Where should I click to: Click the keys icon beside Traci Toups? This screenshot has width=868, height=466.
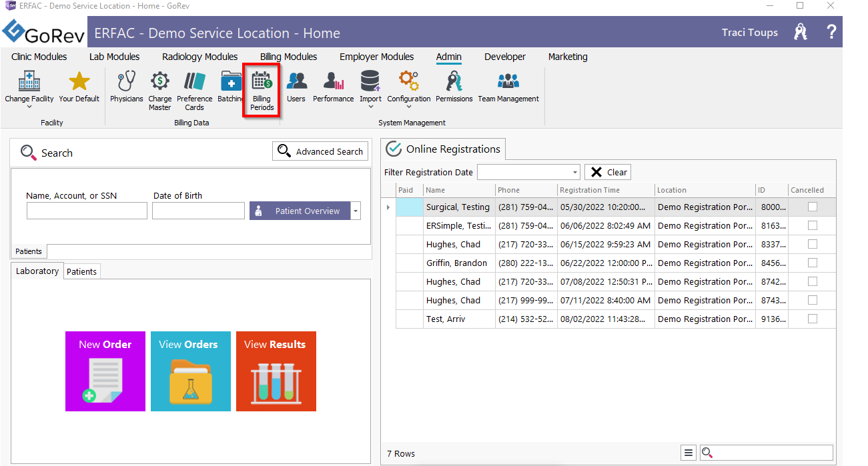[801, 32]
